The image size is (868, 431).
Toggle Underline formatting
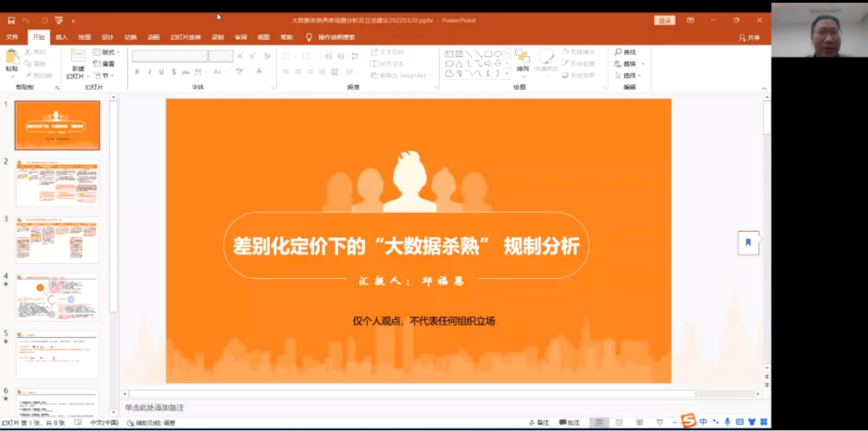(161, 71)
